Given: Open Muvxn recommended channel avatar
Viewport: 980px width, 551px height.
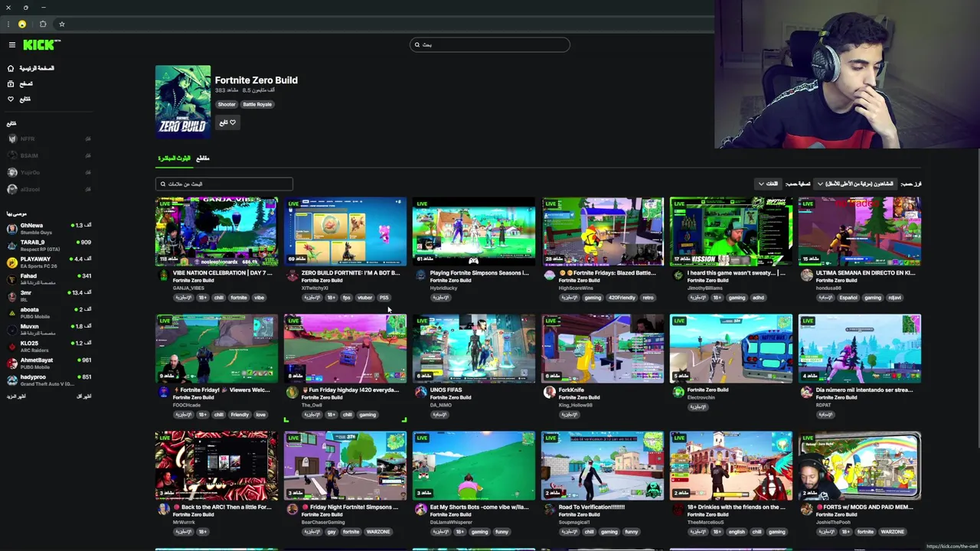Looking at the screenshot, I should tap(12, 329).
